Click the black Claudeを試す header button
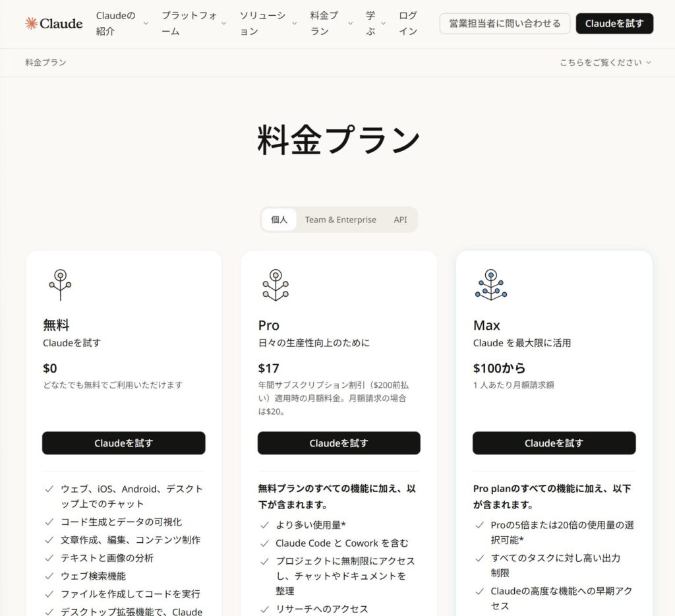 coord(614,23)
